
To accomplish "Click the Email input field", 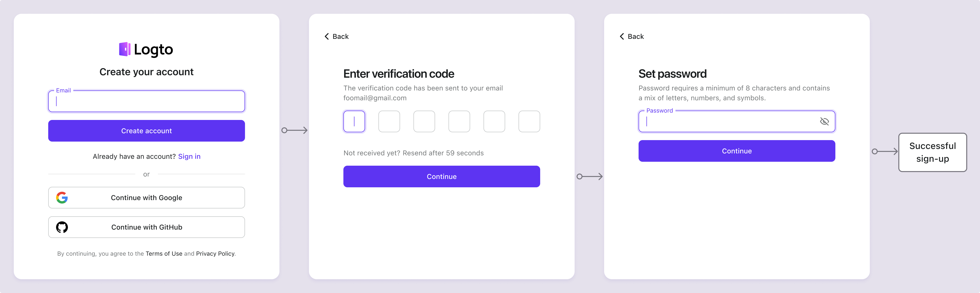I will (x=146, y=101).
